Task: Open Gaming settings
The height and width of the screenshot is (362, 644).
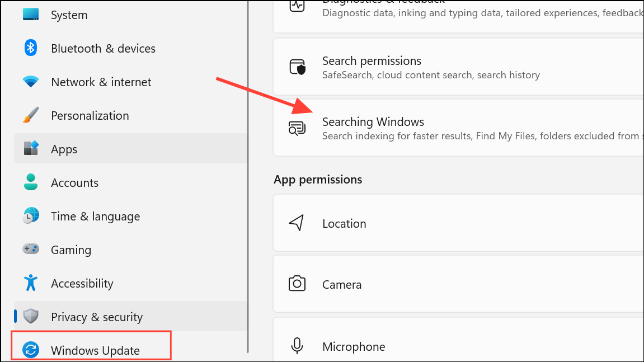Action: click(x=130, y=250)
